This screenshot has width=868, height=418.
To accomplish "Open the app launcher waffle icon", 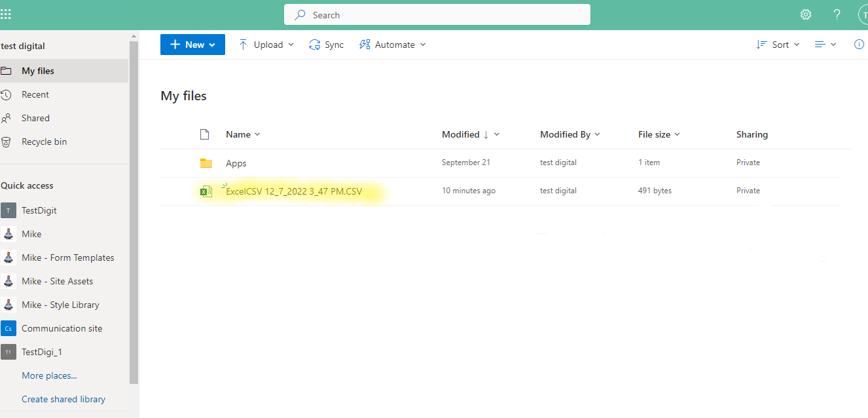I will (x=6, y=14).
